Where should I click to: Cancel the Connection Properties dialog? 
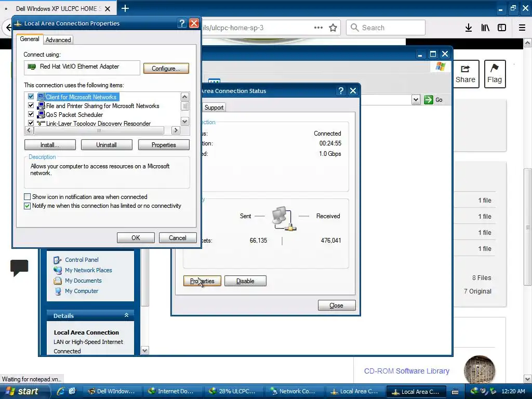coord(178,238)
